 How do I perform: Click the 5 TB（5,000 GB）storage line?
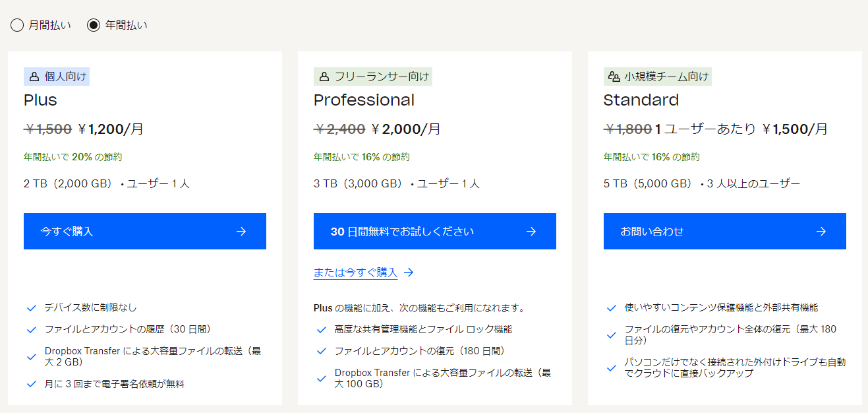(x=702, y=183)
